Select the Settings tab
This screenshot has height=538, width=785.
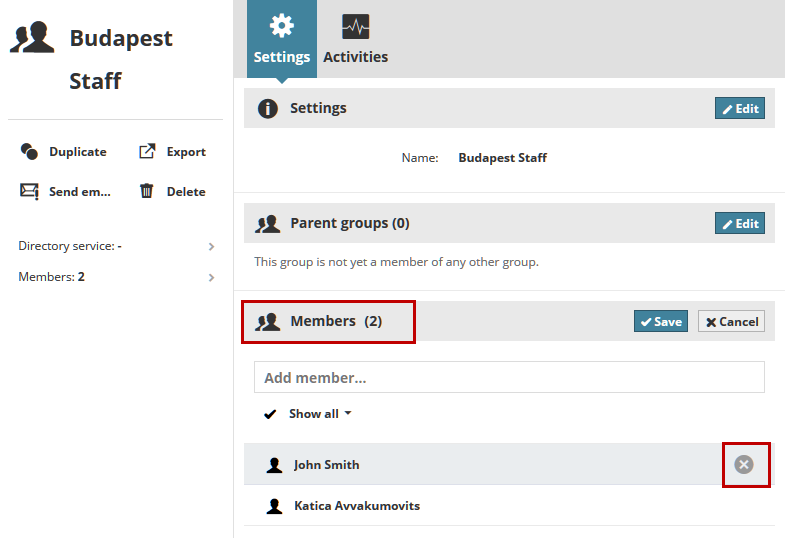click(282, 40)
